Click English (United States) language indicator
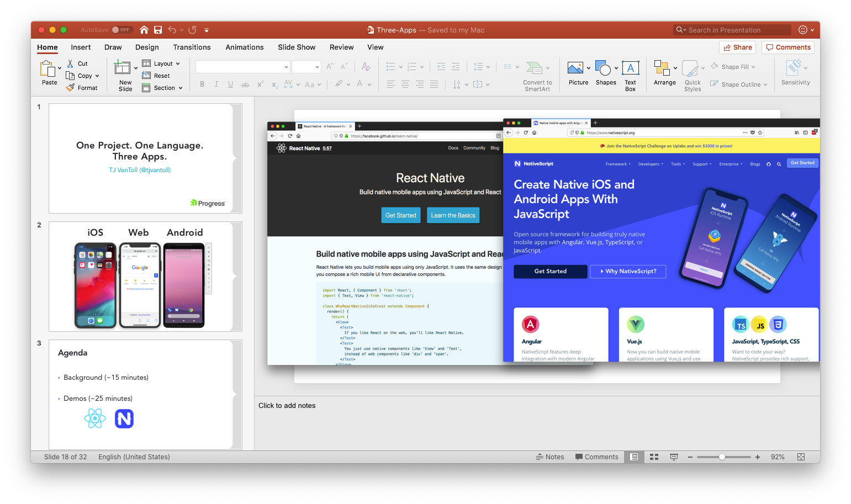This screenshot has width=851, height=504. [134, 457]
